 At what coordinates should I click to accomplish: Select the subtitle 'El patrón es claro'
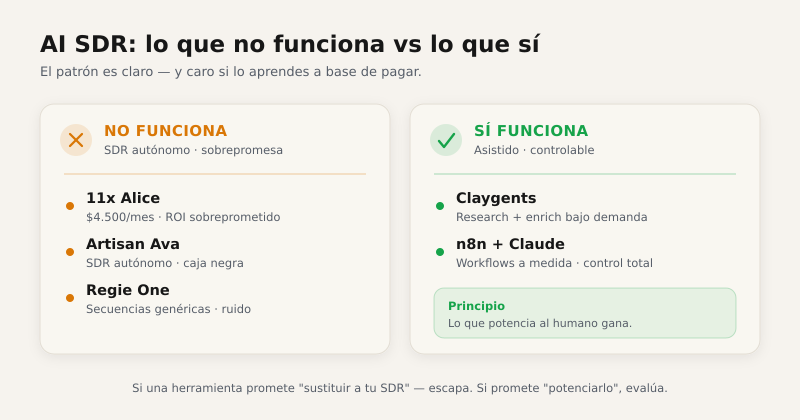point(96,72)
